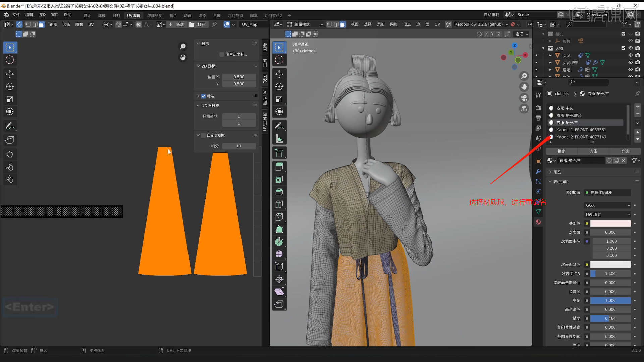Select the Measure tool in the 3D viewport
Viewport: 644px width, 362px height.
279,138
